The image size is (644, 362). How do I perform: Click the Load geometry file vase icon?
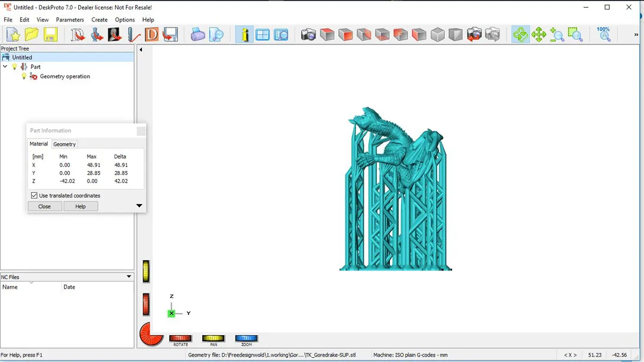[97, 35]
